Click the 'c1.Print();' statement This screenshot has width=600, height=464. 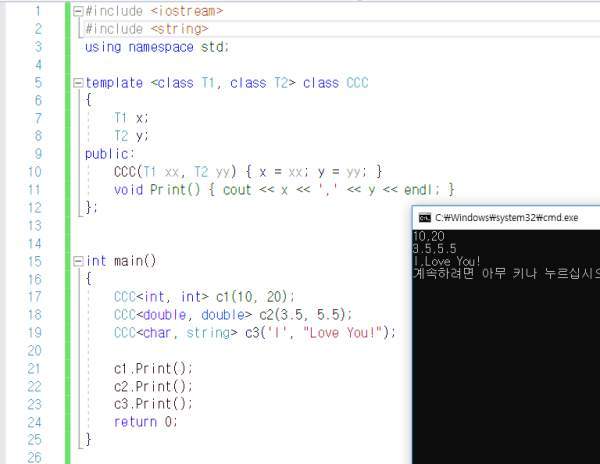coord(153,369)
